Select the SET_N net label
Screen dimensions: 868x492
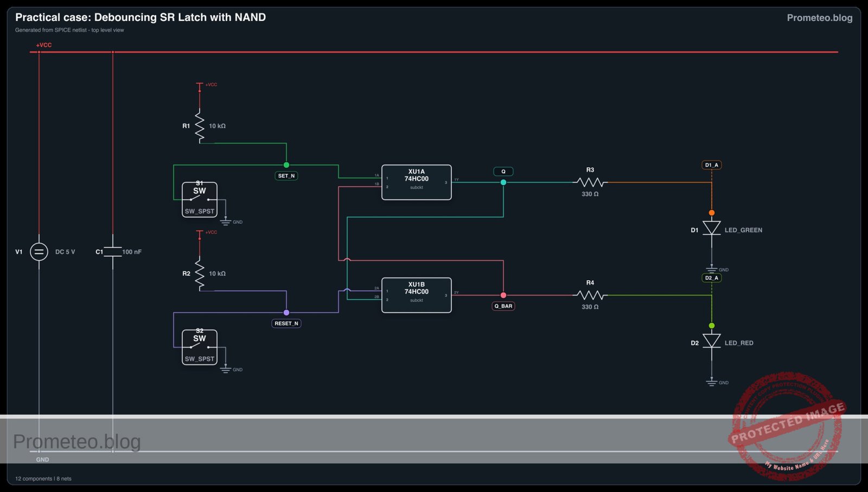click(x=286, y=176)
